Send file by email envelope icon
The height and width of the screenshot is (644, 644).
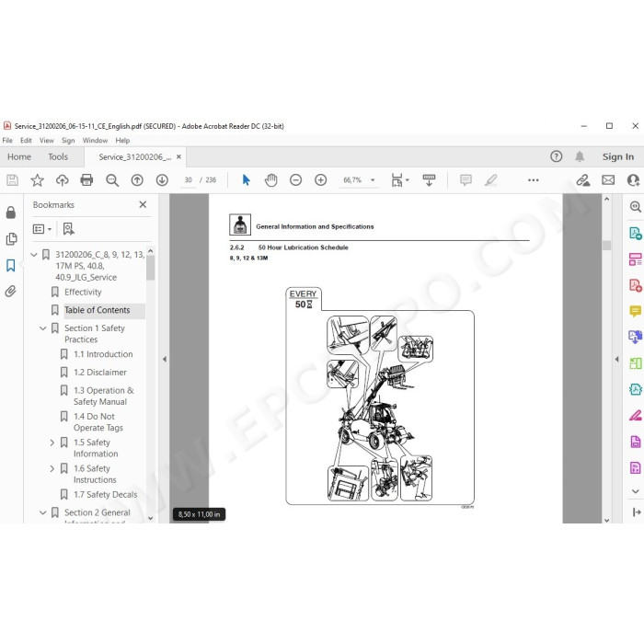click(x=608, y=180)
